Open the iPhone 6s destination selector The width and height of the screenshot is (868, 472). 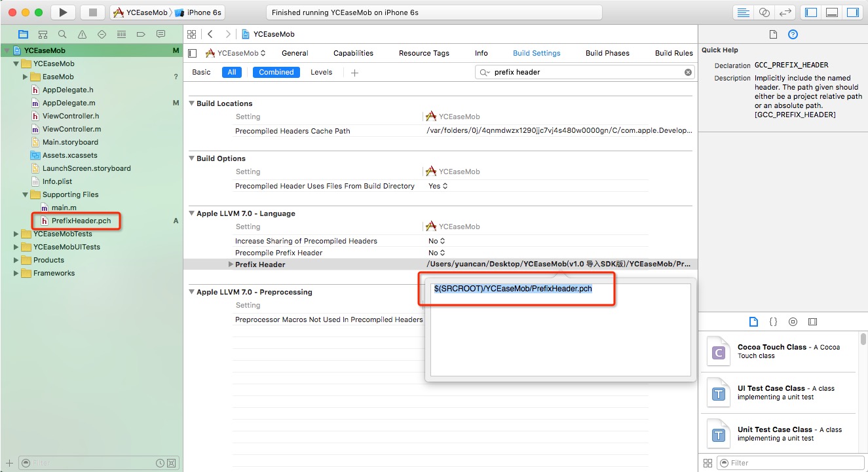204,12
